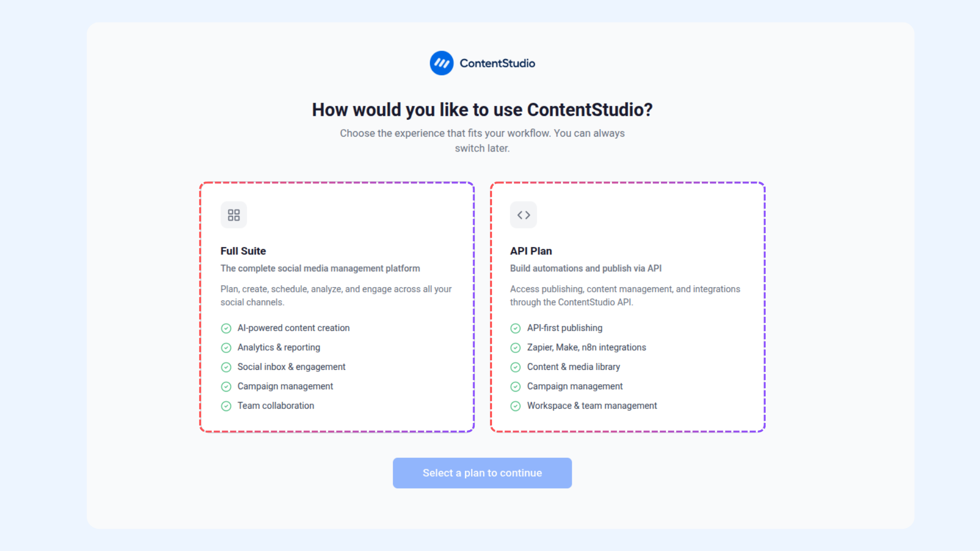The width and height of the screenshot is (980, 551).
Task: Click the ContentStudio brand name text
Action: (x=497, y=63)
